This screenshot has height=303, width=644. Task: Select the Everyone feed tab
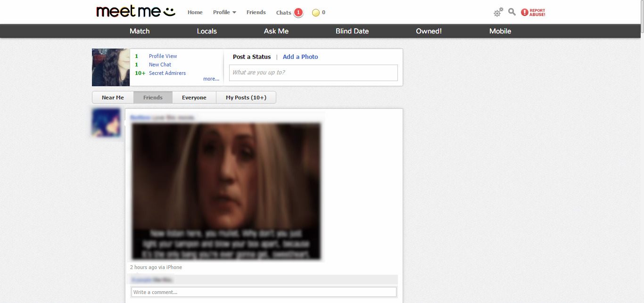pos(194,98)
